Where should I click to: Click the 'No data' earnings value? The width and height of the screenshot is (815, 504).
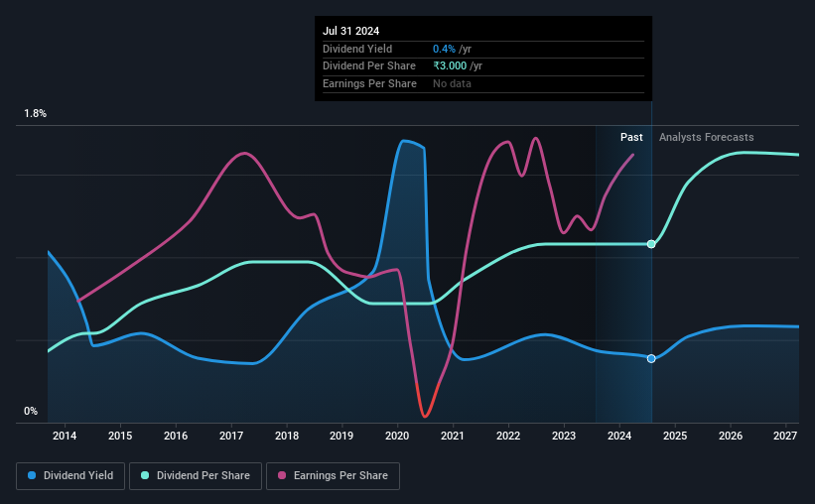coord(453,83)
